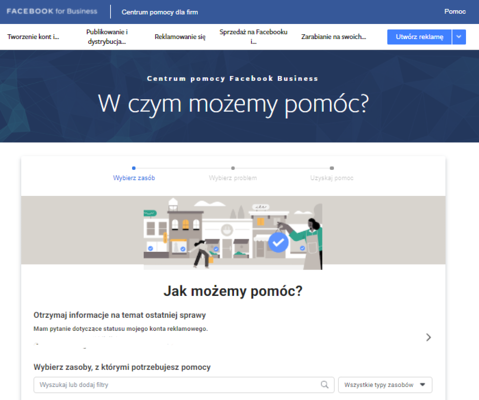479x400 pixels.
Task: Click the right chevron for last case
Action: click(429, 337)
